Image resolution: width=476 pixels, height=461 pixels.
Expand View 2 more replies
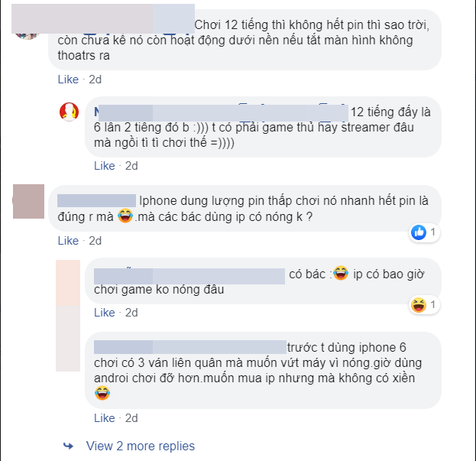[141, 446]
